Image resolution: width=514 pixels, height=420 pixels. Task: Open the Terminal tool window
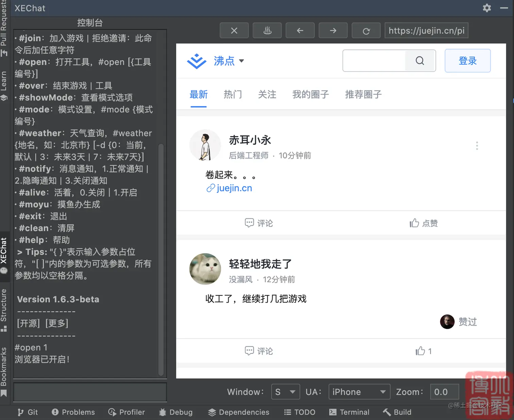[349, 412]
